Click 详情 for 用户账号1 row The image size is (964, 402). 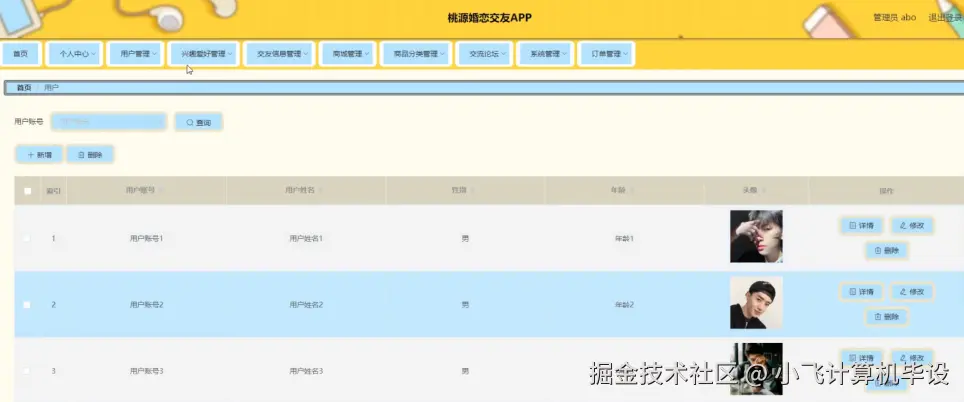[x=861, y=226]
